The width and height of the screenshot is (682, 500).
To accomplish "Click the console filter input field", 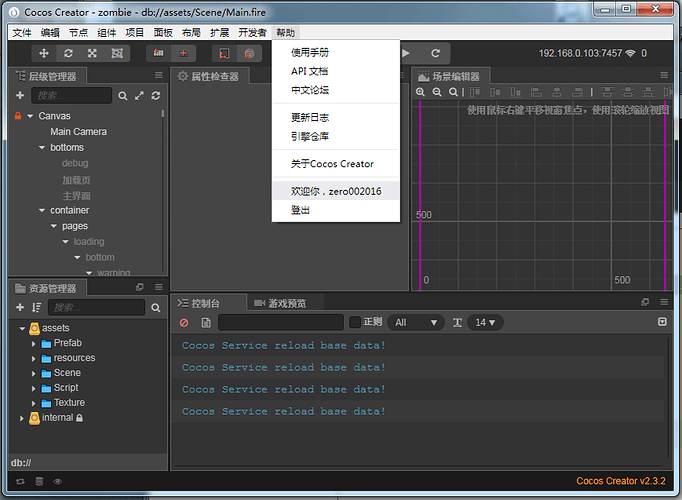I will pyautogui.click(x=281, y=322).
